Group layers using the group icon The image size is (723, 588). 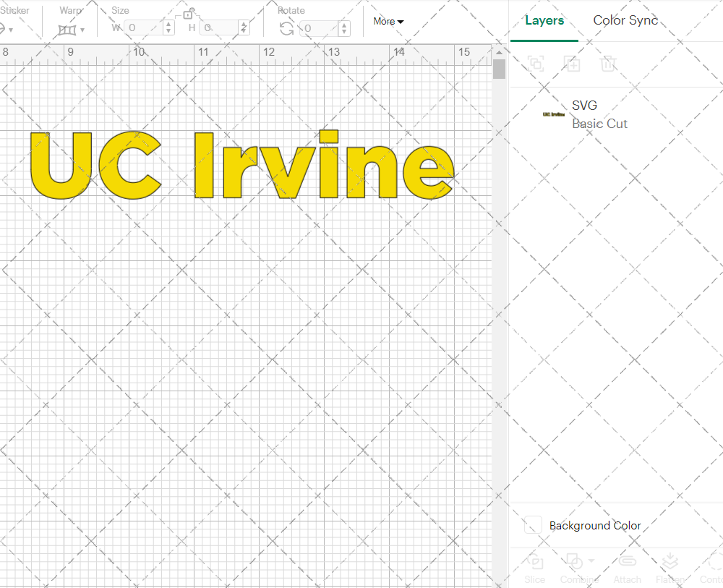point(536,64)
